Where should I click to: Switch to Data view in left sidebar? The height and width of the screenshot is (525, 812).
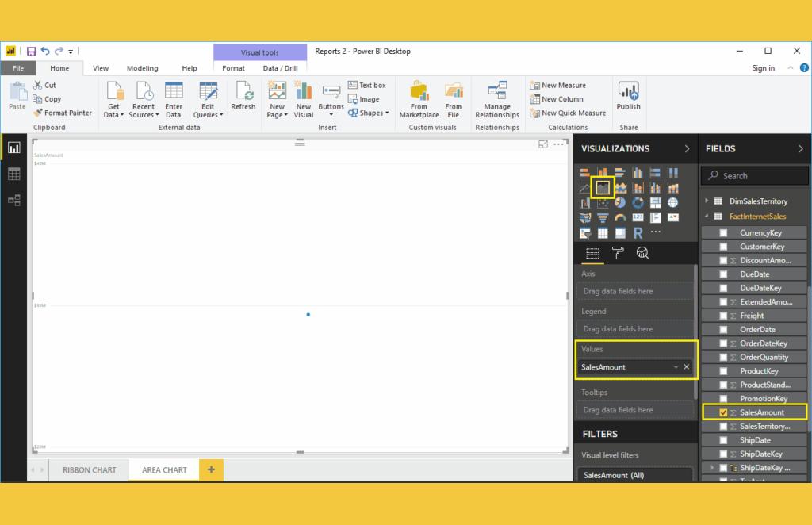click(13, 174)
